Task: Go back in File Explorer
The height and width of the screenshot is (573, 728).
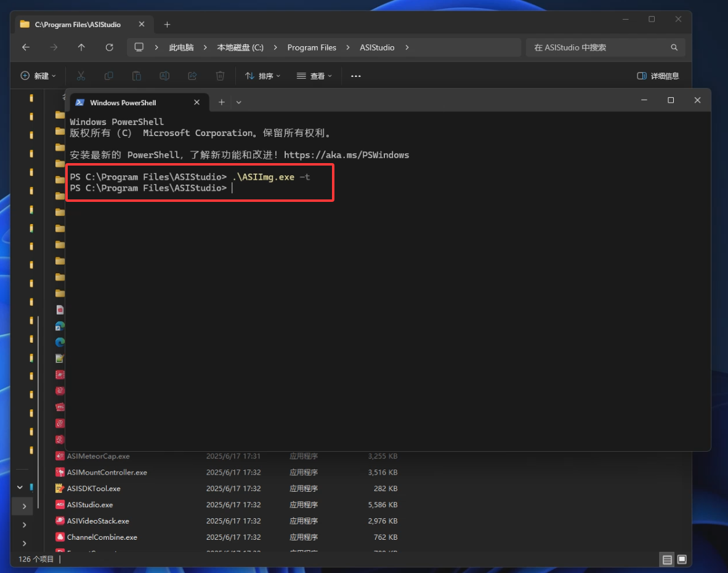Action: click(x=26, y=47)
